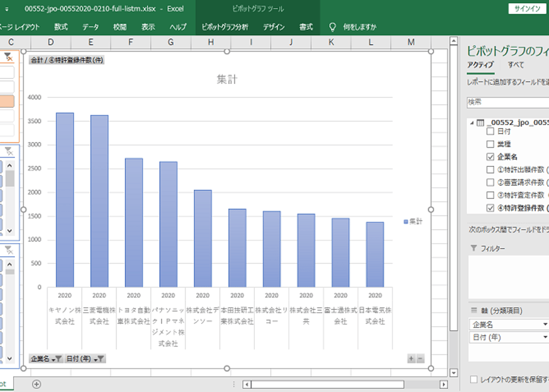Select the chart title 集計
This screenshot has width=549, height=392.
coord(227,80)
